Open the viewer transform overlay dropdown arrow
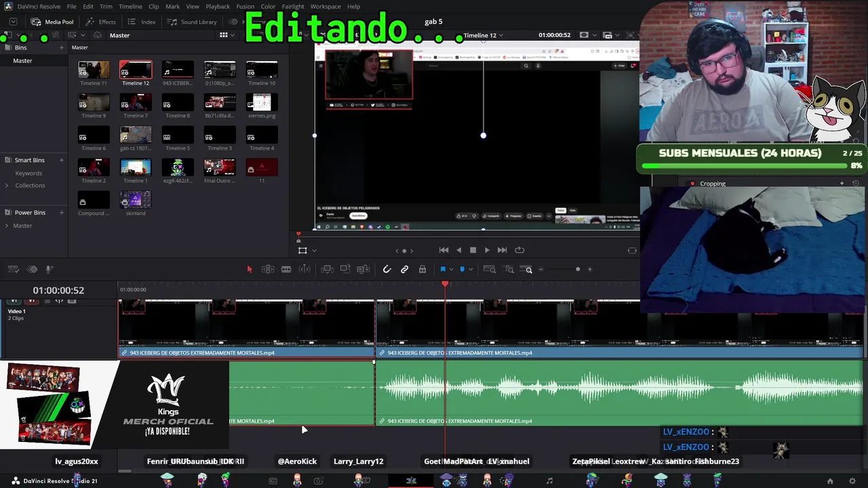 pyautogui.click(x=314, y=251)
